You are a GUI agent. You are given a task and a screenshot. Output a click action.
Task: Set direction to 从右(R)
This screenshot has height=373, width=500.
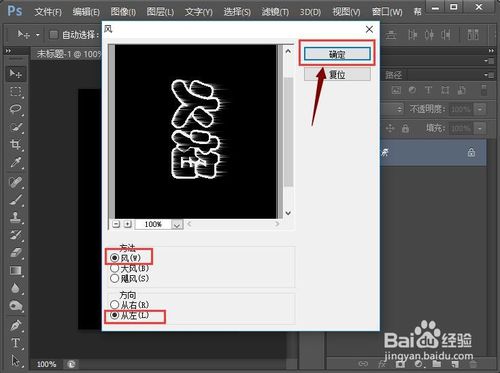pos(115,304)
